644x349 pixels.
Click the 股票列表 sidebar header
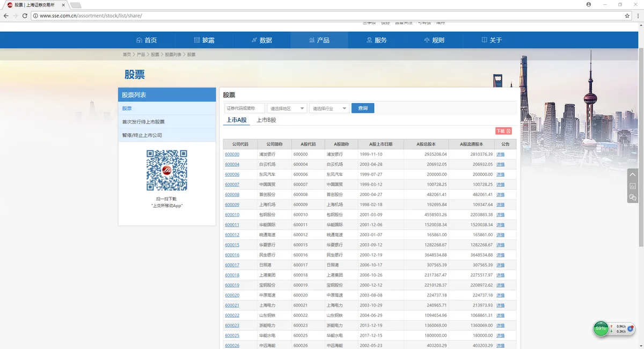[167, 95]
